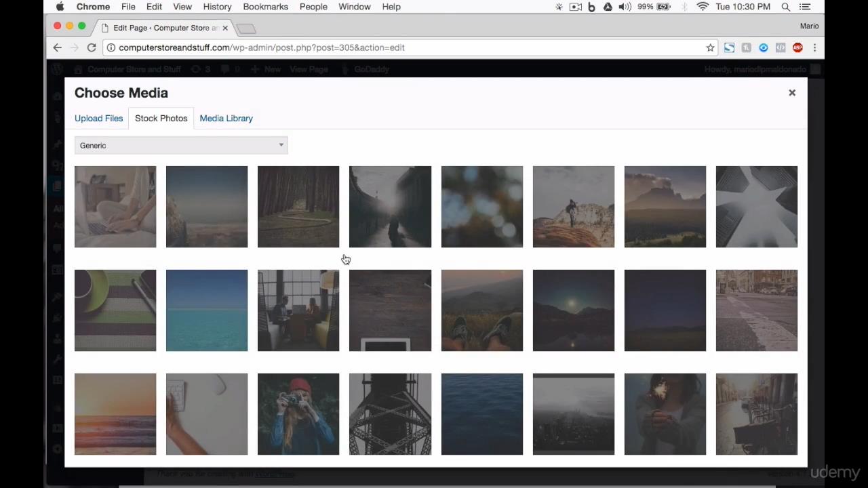
Task: Pick the sunset beach waves photo
Action: click(115, 414)
